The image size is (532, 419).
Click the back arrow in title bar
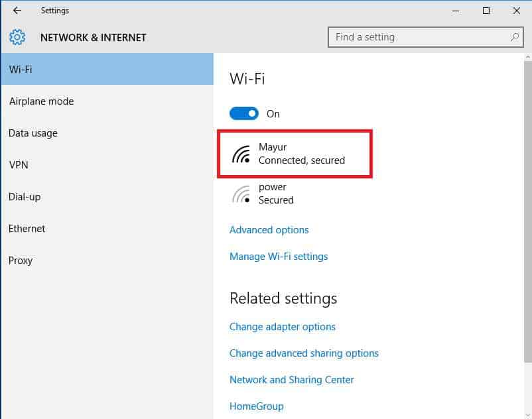point(17,11)
